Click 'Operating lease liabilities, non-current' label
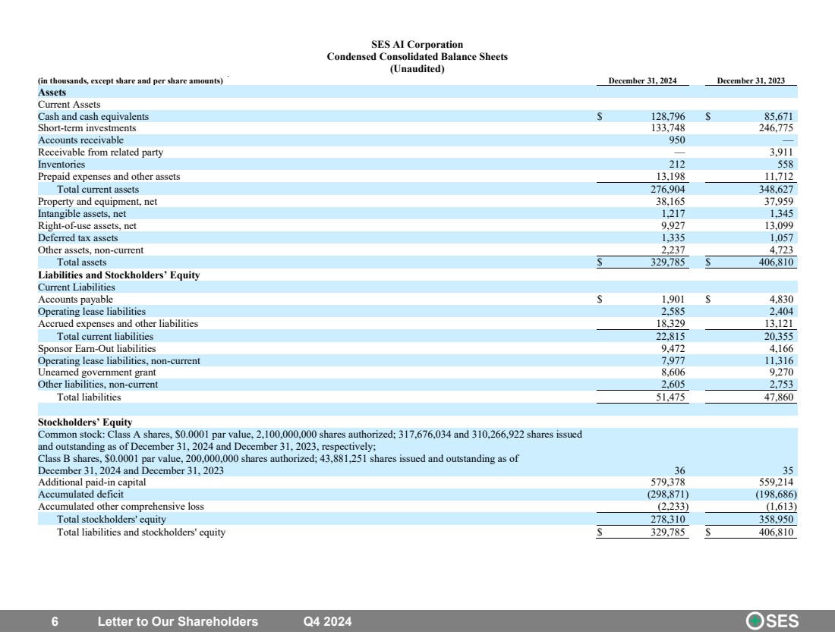The image size is (835, 644). click(x=118, y=361)
